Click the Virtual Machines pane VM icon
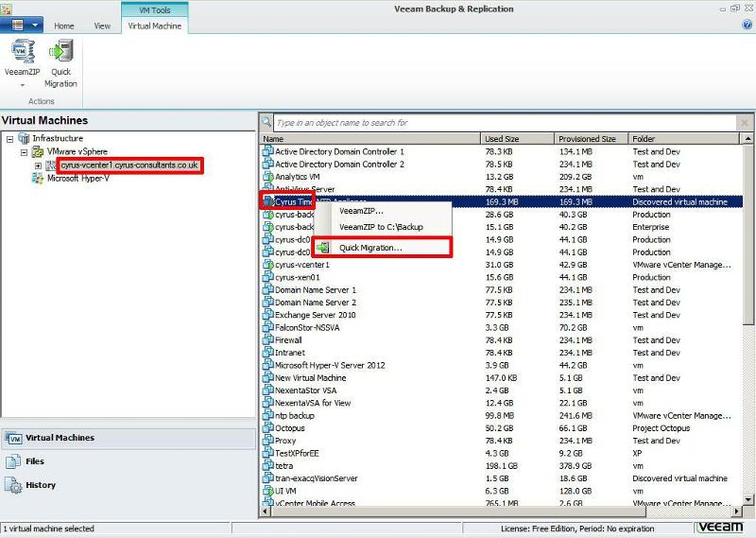Image resolution: width=756 pixels, height=538 pixels. click(x=14, y=438)
